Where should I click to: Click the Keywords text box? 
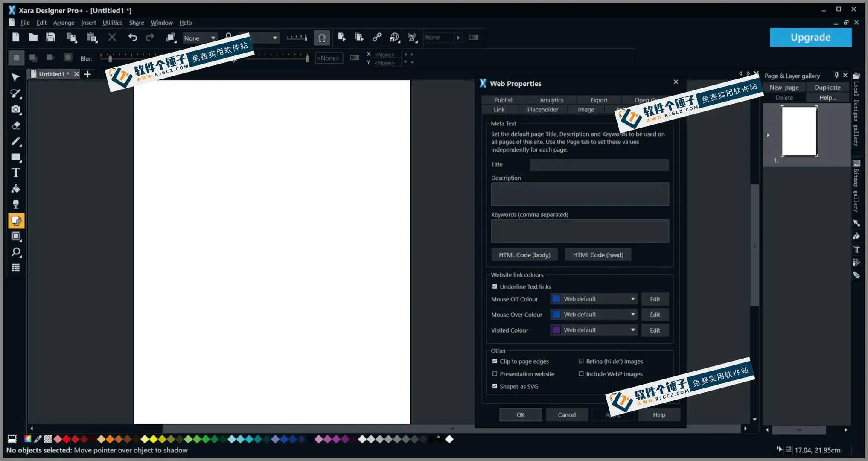point(580,231)
